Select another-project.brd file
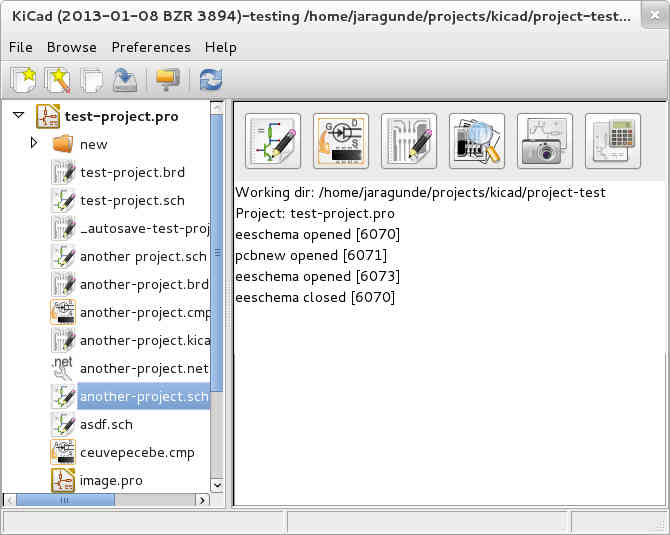The height and width of the screenshot is (535, 670). pos(144,284)
